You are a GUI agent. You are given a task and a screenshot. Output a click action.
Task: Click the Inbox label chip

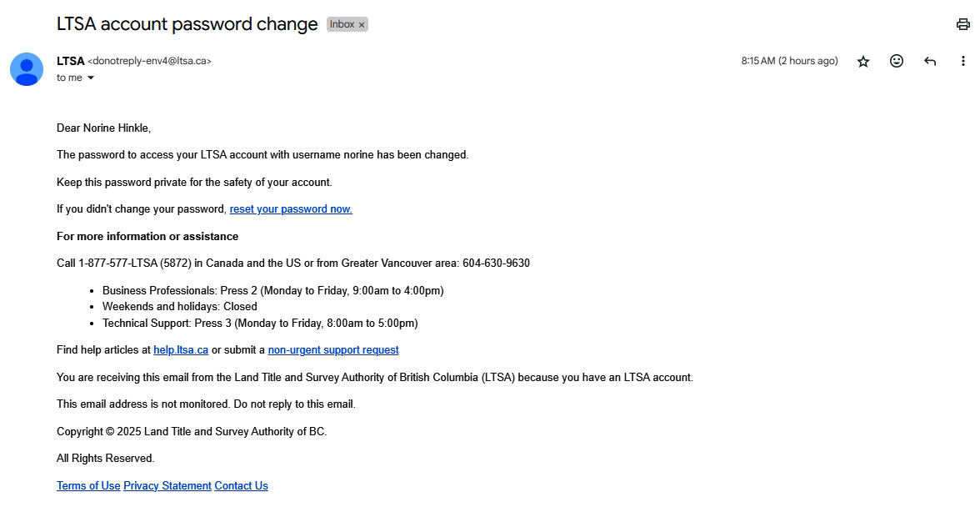(x=342, y=24)
